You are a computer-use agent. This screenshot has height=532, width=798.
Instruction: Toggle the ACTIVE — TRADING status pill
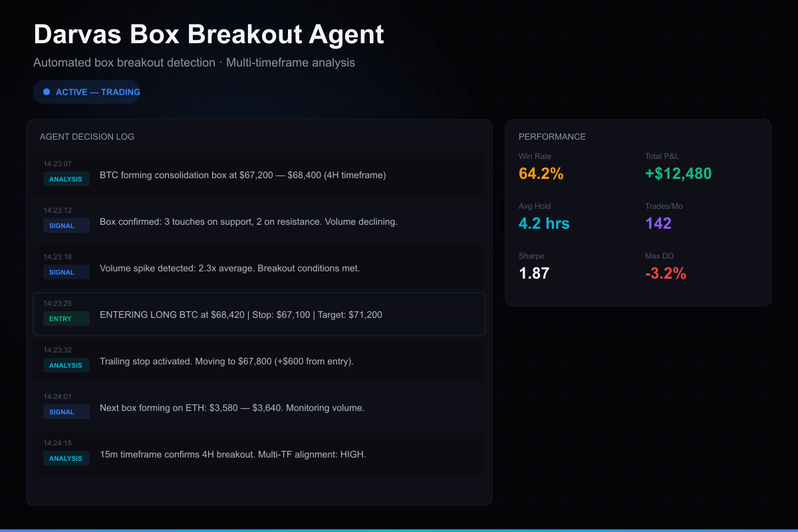(x=86, y=91)
